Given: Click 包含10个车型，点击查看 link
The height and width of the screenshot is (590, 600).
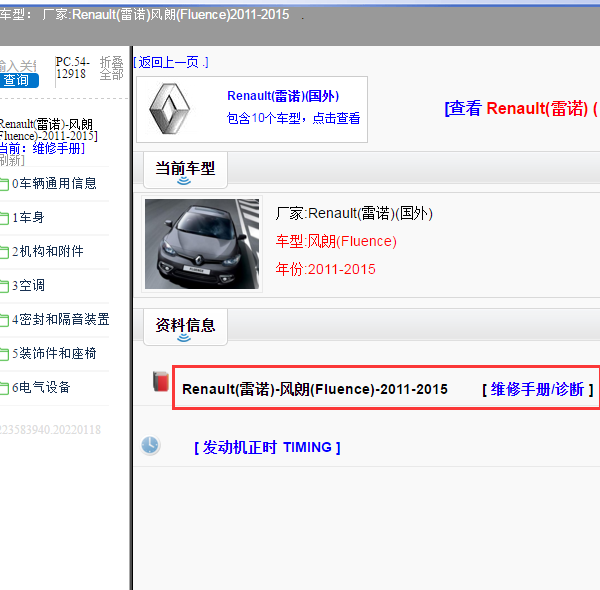Looking at the screenshot, I should click(293, 118).
